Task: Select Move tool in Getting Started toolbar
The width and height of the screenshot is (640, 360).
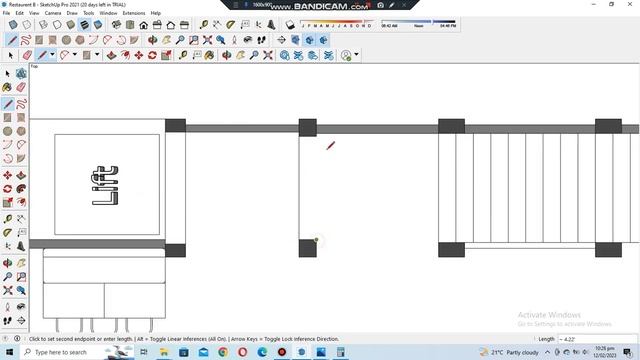Action: coord(139,55)
